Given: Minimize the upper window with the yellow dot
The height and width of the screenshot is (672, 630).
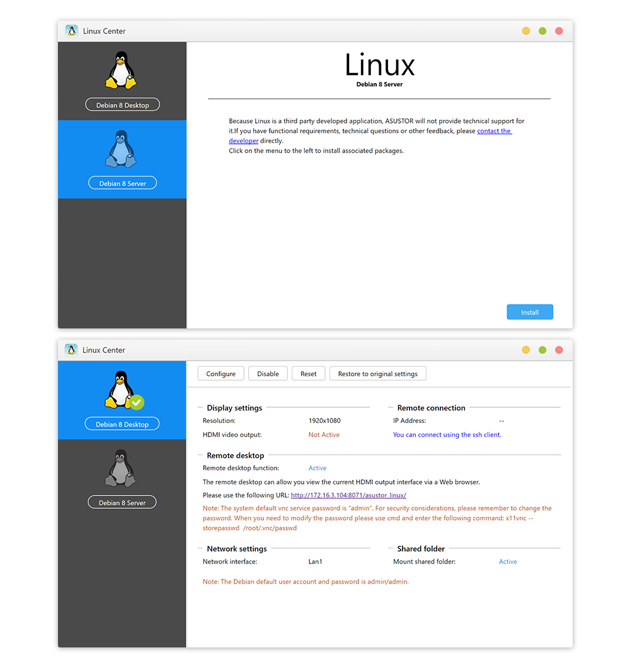Looking at the screenshot, I should click(526, 31).
